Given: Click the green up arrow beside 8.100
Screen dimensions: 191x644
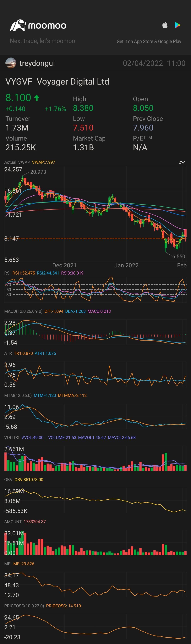Looking at the screenshot, I should coord(37,98).
